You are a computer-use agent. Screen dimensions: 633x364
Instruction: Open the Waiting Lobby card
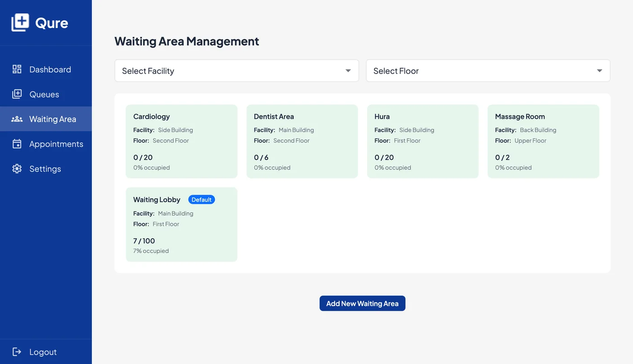tap(181, 224)
